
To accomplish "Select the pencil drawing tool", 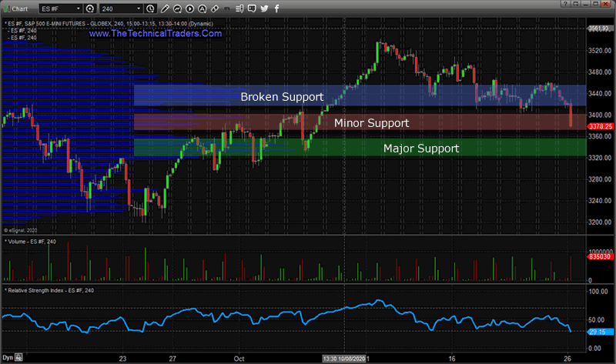I will point(165,8).
